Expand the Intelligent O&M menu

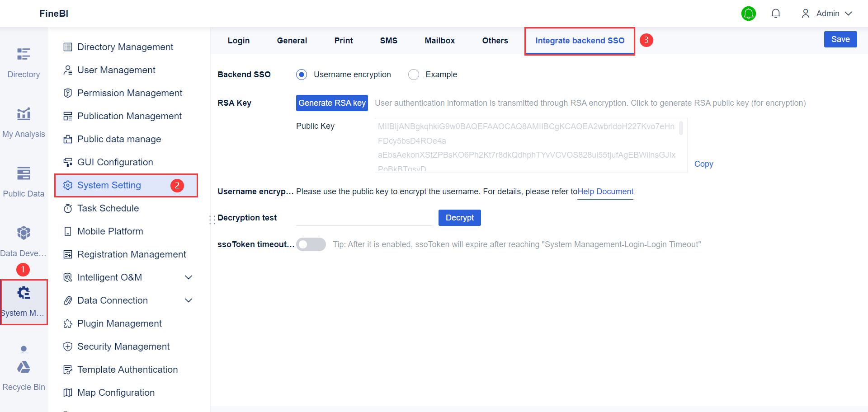[189, 277]
